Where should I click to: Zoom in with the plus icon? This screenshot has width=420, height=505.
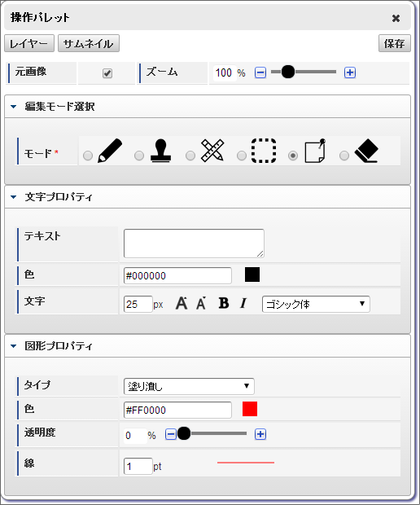click(350, 72)
